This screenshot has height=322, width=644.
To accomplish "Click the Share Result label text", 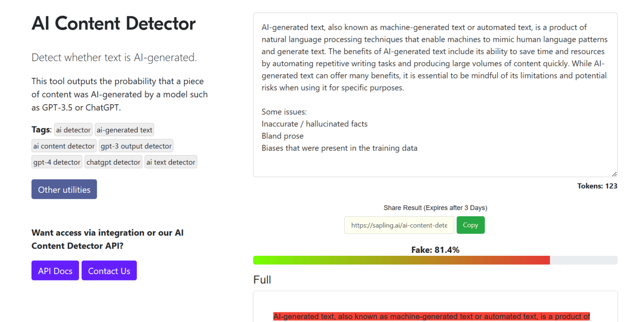I will (x=435, y=208).
